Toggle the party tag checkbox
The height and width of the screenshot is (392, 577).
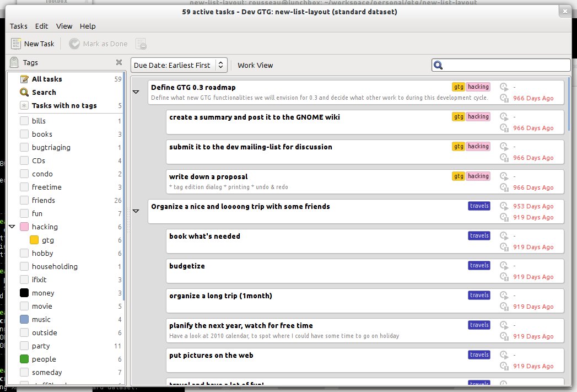point(24,346)
